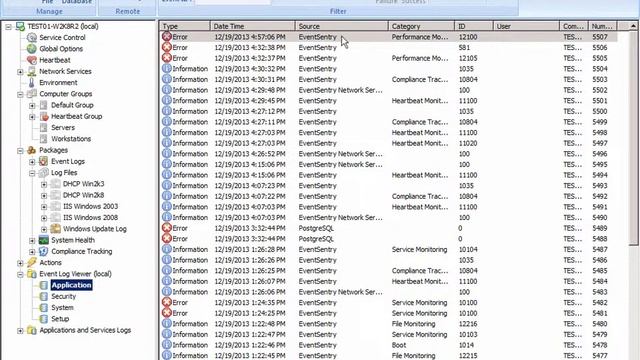Click the Actions icon in the tree
Image resolution: width=640 pixels, height=360 pixels.
(31, 262)
